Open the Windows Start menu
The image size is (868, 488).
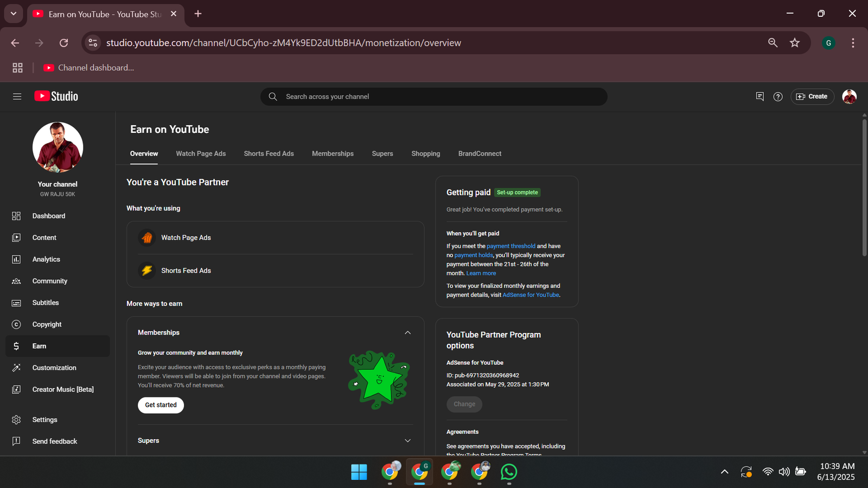coord(359,472)
